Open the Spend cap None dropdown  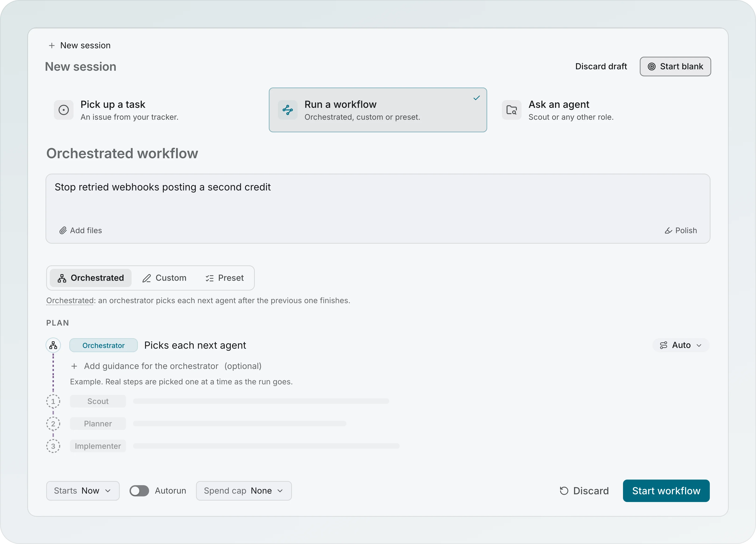click(244, 491)
